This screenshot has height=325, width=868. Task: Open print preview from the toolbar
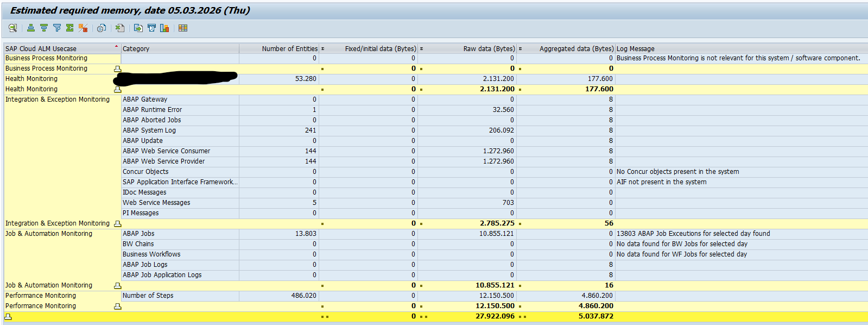[102, 28]
